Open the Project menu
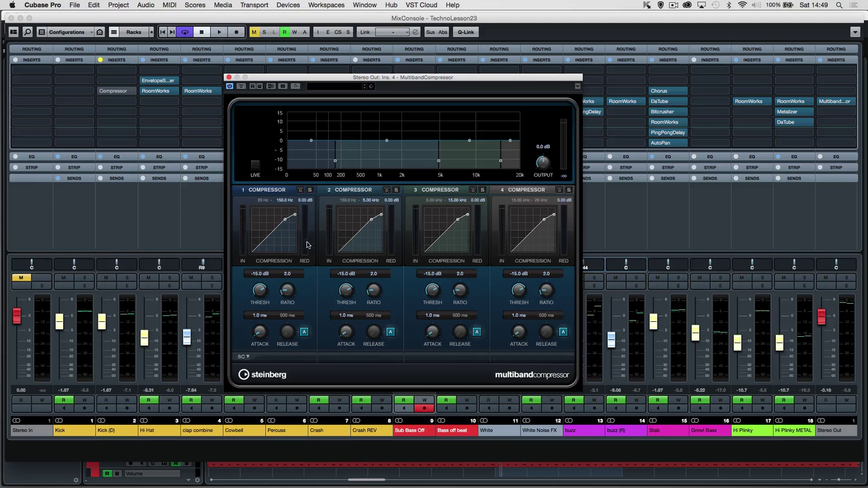Image resolution: width=868 pixels, height=488 pixels. pyautogui.click(x=118, y=5)
